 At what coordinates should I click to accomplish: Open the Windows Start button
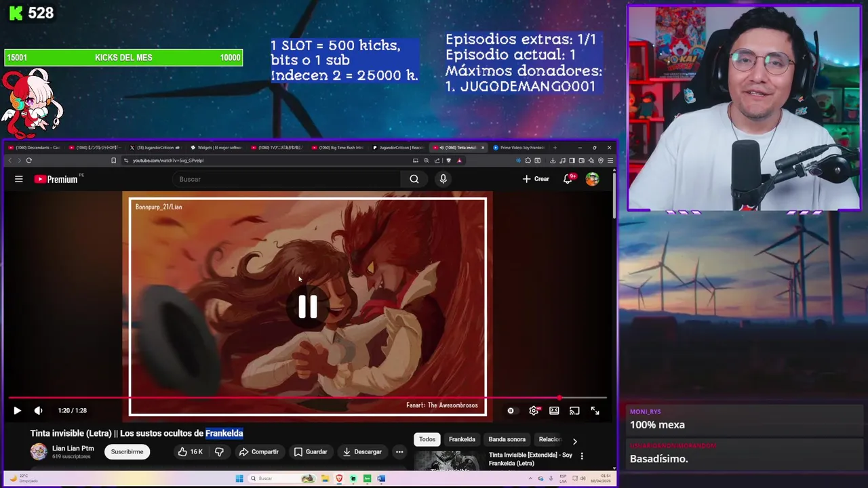click(x=239, y=479)
